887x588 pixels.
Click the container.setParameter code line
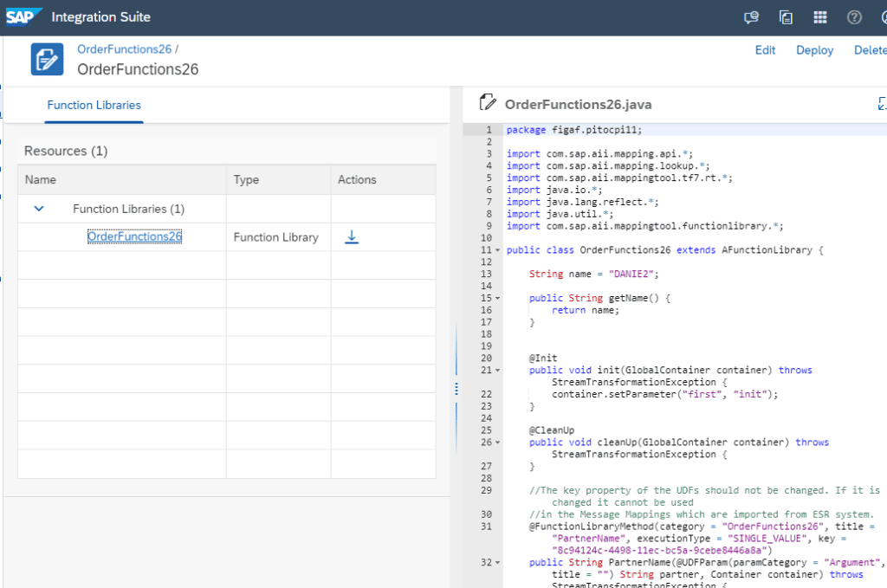click(665, 394)
